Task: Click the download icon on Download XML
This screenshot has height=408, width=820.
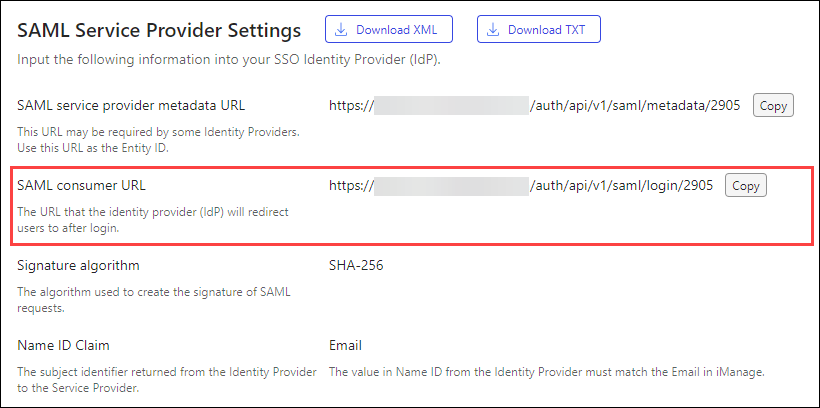Action: [x=341, y=29]
